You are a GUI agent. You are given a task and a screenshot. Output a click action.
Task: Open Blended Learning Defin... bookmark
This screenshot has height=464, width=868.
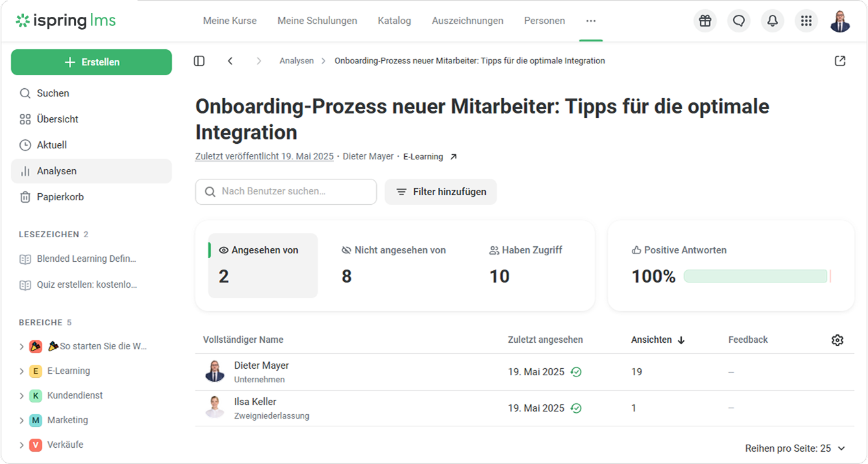[86, 259]
